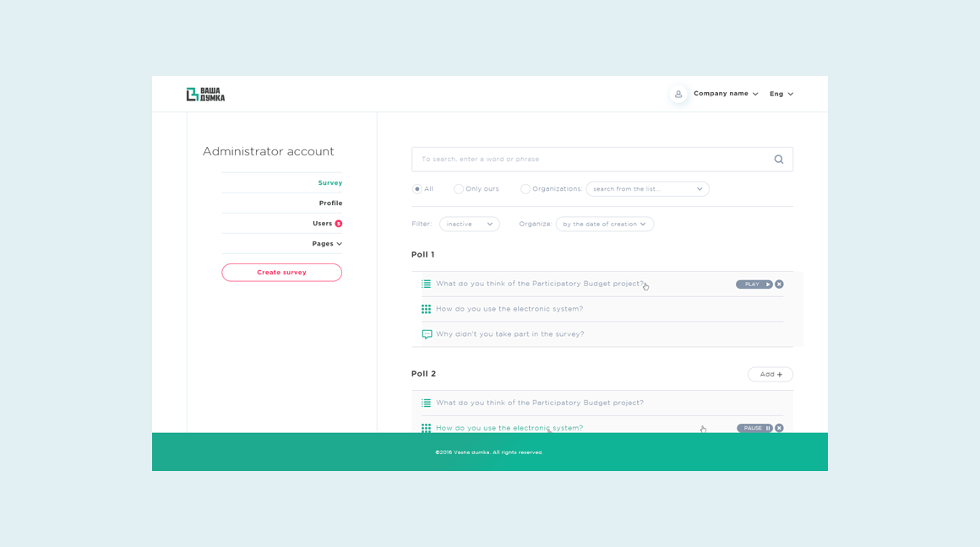Click the list icon in Poll 2 first question
Image resolution: width=980 pixels, height=547 pixels.
pos(427,403)
